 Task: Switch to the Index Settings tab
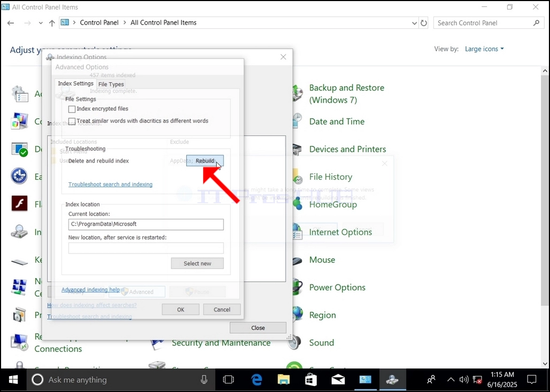75,83
